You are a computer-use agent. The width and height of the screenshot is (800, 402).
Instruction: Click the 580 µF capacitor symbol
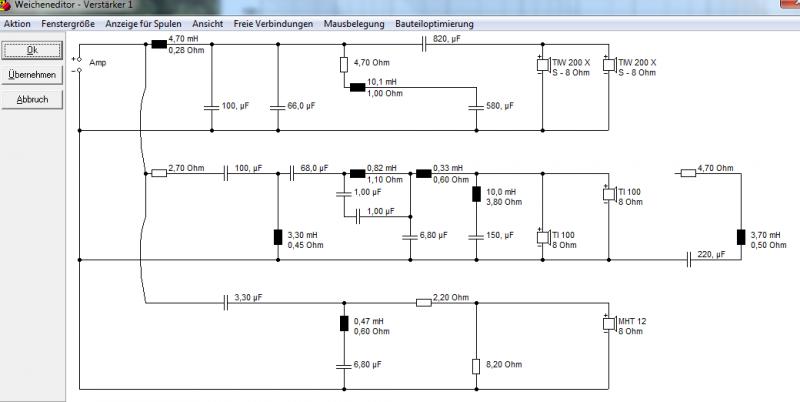[476, 108]
